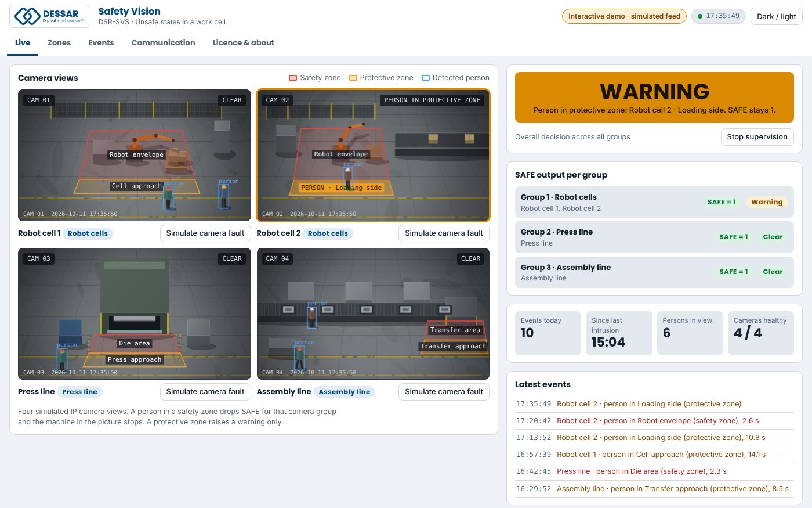Select Group 1 Robot cells row
Image resolution: width=812 pixels, height=508 pixels.
tap(654, 202)
